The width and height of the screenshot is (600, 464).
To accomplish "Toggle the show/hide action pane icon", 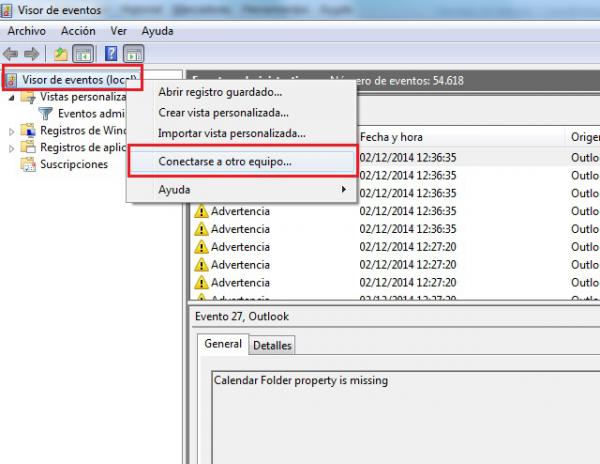I will pyautogui.click(x=134, y=54).
